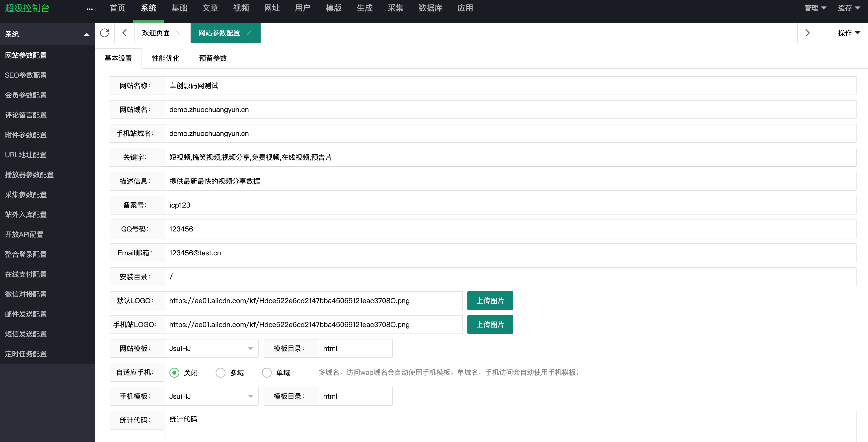Switch to the 性能优化 tab
The width and height of the screenshot is (868, 442).
point(165,58)
